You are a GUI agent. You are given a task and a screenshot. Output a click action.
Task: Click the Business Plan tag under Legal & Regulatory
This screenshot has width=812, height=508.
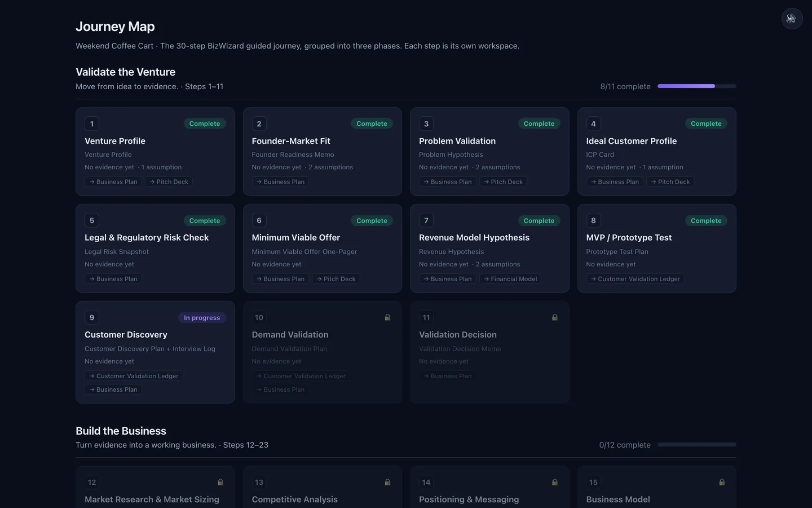113,279
